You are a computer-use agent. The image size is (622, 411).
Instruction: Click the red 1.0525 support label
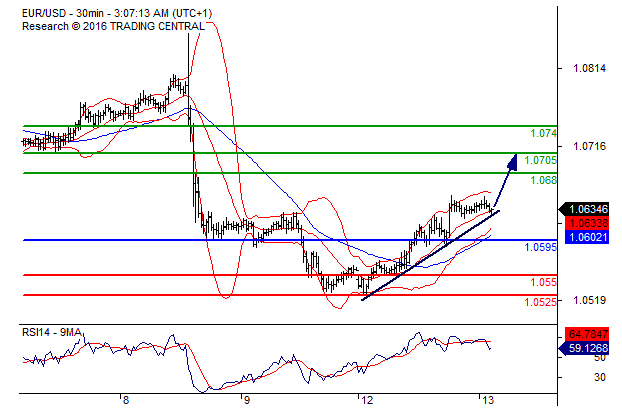pos(540,302)
